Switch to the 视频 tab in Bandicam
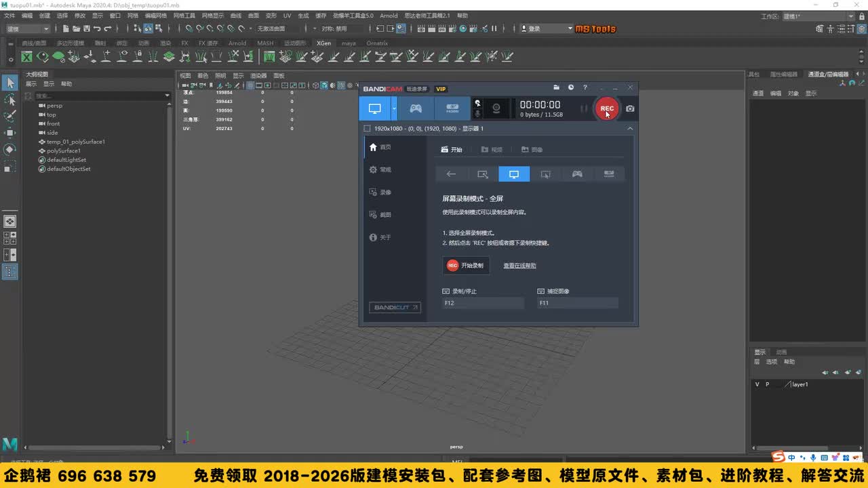868x488 pixels. click(x=492, y=150)
